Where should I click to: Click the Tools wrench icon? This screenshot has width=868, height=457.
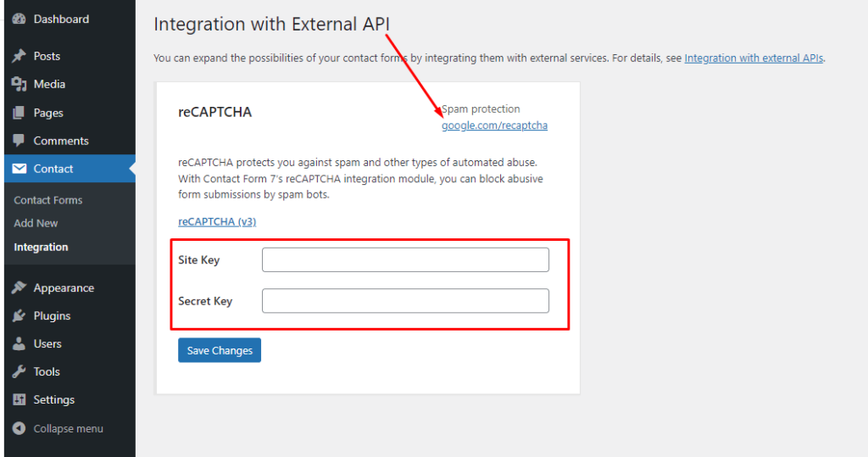[19, 371]
